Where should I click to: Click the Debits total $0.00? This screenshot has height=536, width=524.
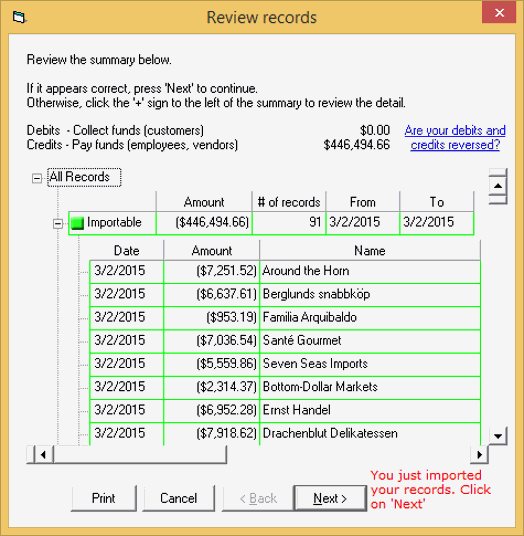coord(375,131)
